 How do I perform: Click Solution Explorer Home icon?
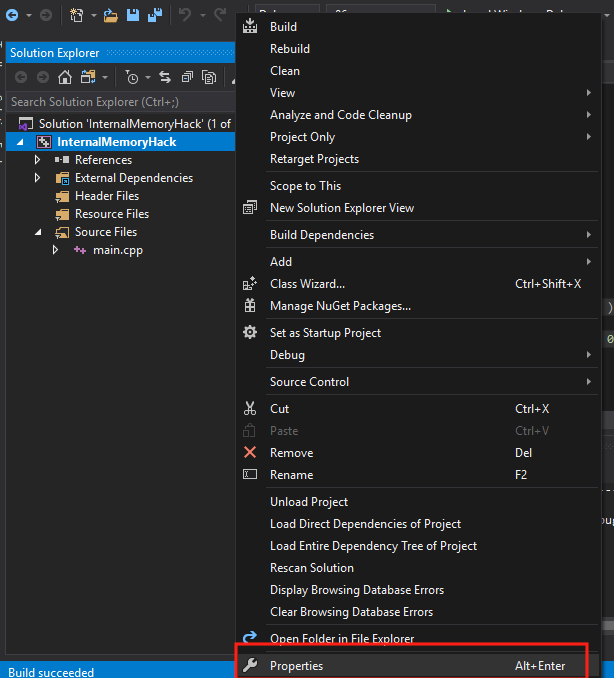click(x=65, y=77)
